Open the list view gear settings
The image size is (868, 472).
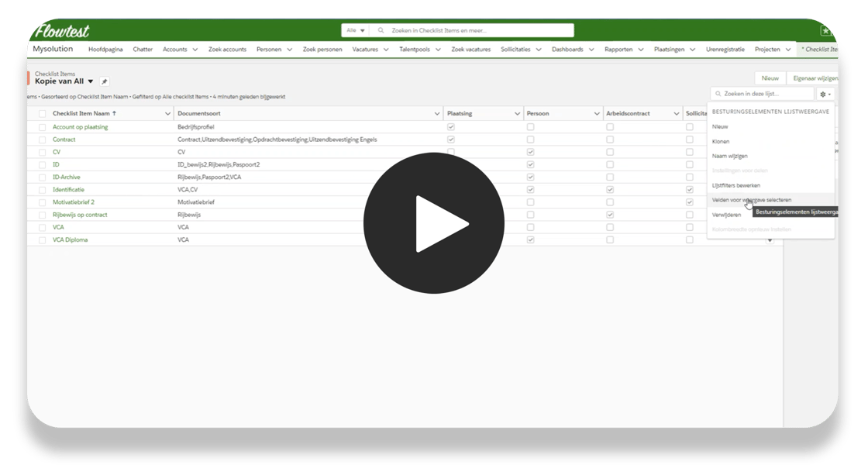point(825,94)
